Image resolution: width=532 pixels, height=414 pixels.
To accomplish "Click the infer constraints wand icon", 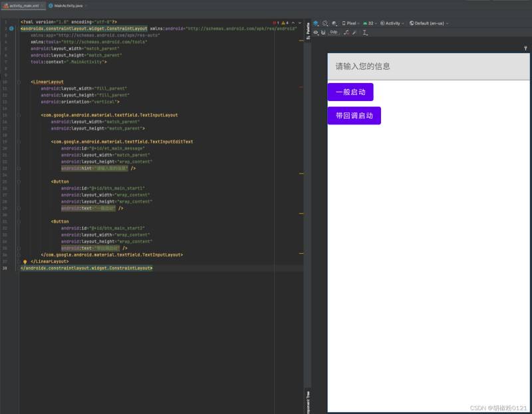I will [354, 32].
